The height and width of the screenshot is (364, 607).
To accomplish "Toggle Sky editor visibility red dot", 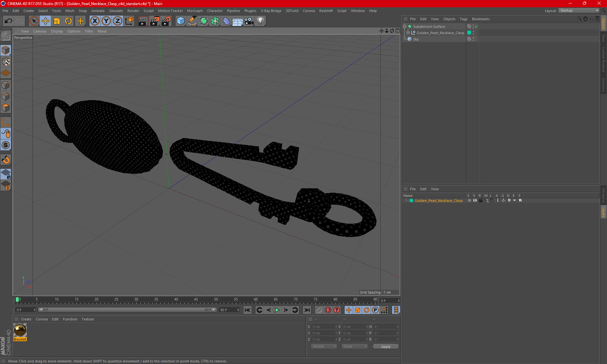I will [x=473, y=38].
